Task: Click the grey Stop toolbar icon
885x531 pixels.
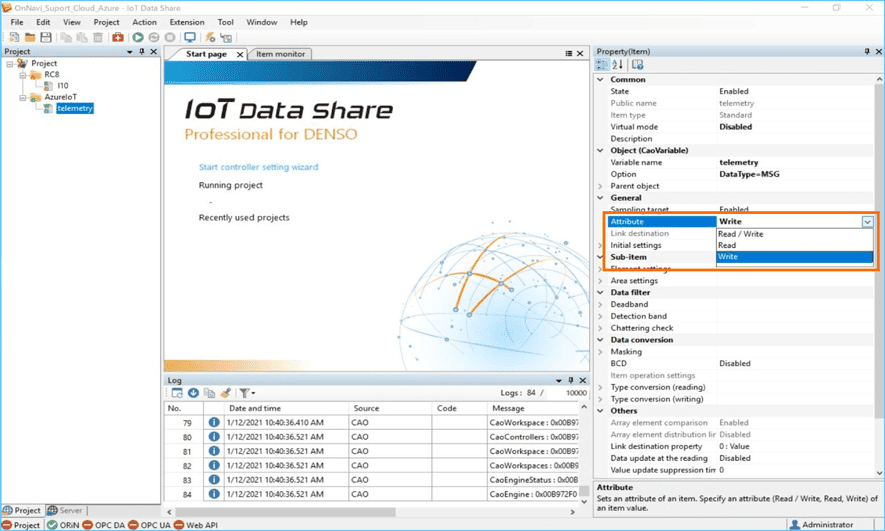Action: coord(169,37)
